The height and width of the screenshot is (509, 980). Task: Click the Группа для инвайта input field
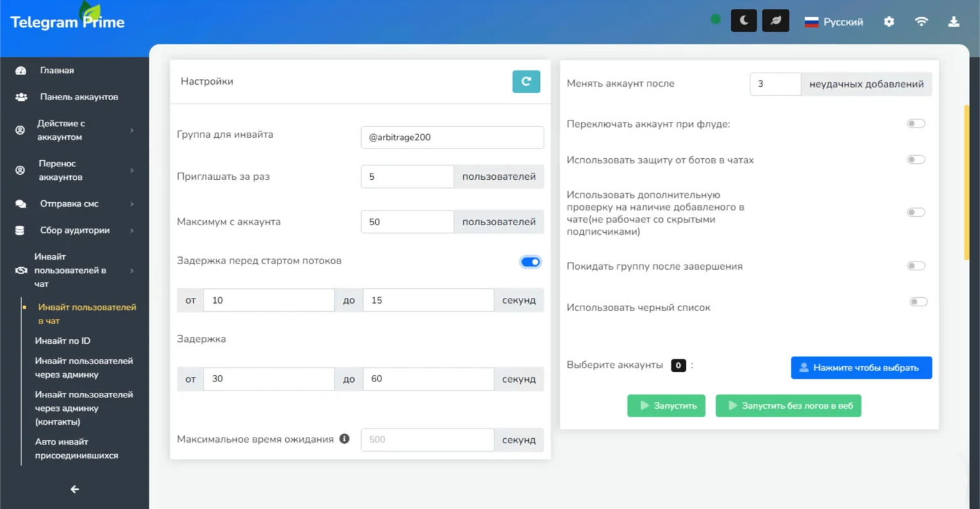click(452, 137)
